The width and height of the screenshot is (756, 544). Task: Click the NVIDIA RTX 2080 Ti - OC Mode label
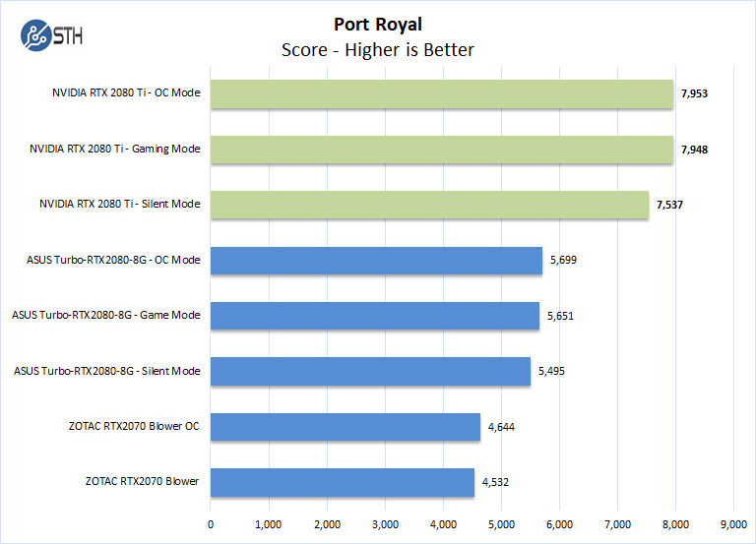[126, 92]
